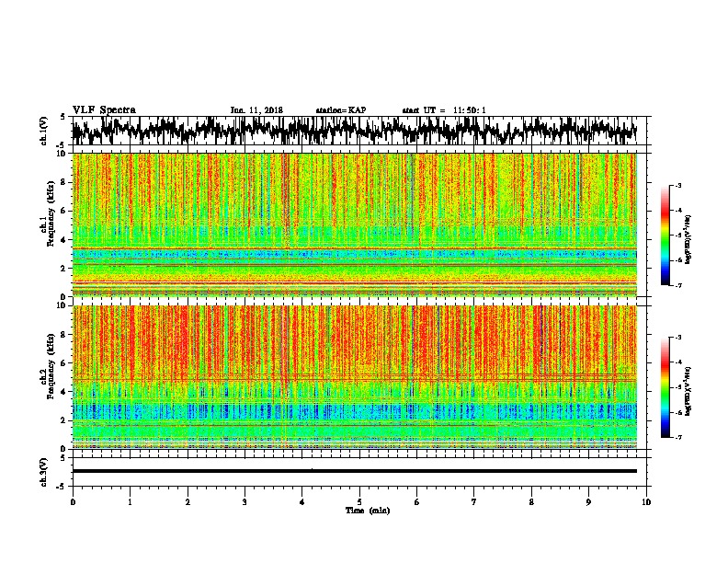Image resolution: width=728 pixels, height=563 pixels.
Task: Click the ch.1 waveform trace panel
Action: coord(359,131)
